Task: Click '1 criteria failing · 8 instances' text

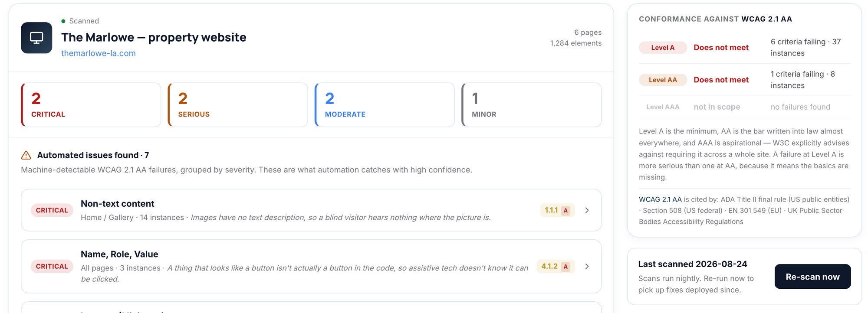Action: click(803, 80)
